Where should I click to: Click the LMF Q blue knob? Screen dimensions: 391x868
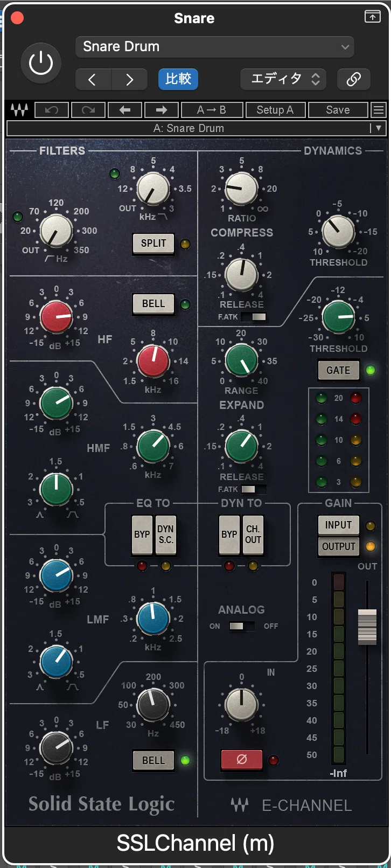pyautogui.click(x=56, y=662)
